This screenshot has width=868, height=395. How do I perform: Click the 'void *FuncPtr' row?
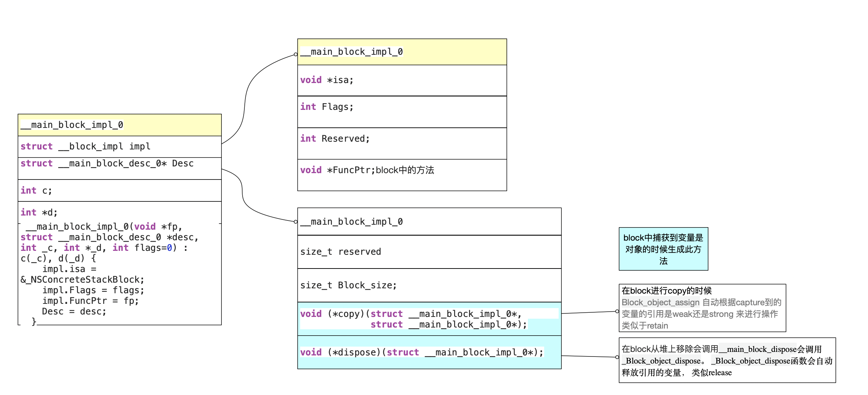402,175
